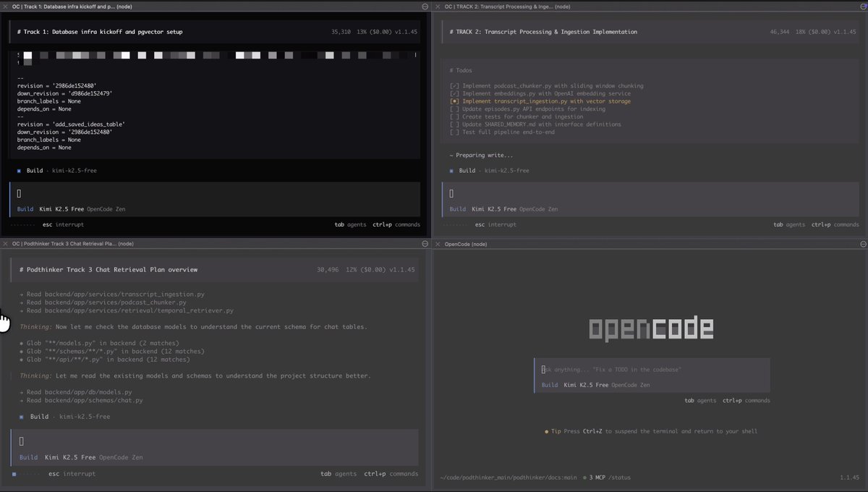This screenshot has height=492, width=868.
Task: Click 'Kimi K2.5 Free' model label in Track 1 pane
Action: [62, 209]
